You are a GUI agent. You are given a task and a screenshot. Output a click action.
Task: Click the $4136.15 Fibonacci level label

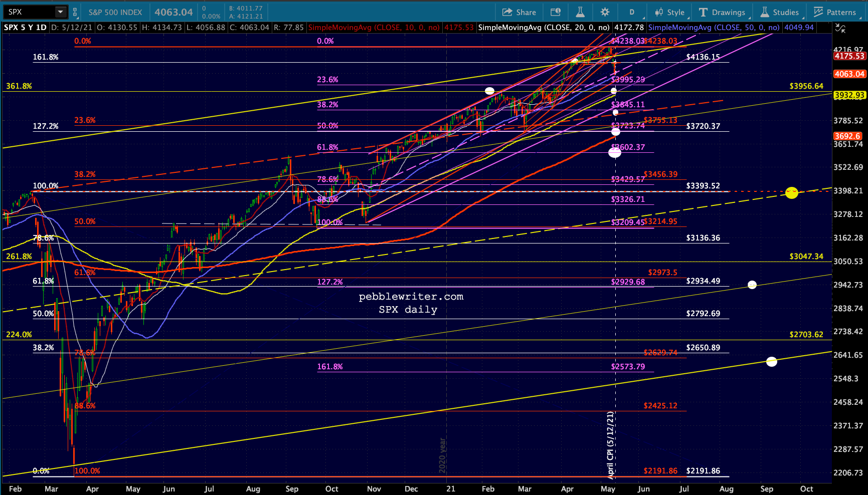703,57
